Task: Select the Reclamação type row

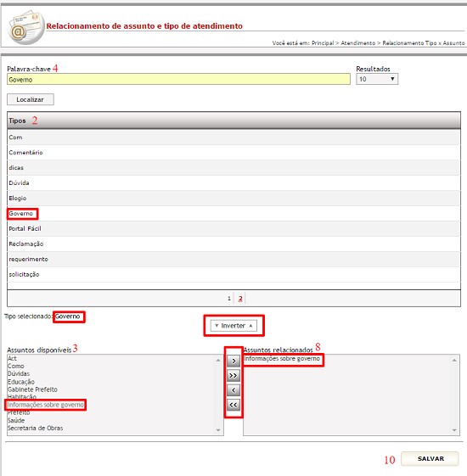Action: click(x=233, y=244)
